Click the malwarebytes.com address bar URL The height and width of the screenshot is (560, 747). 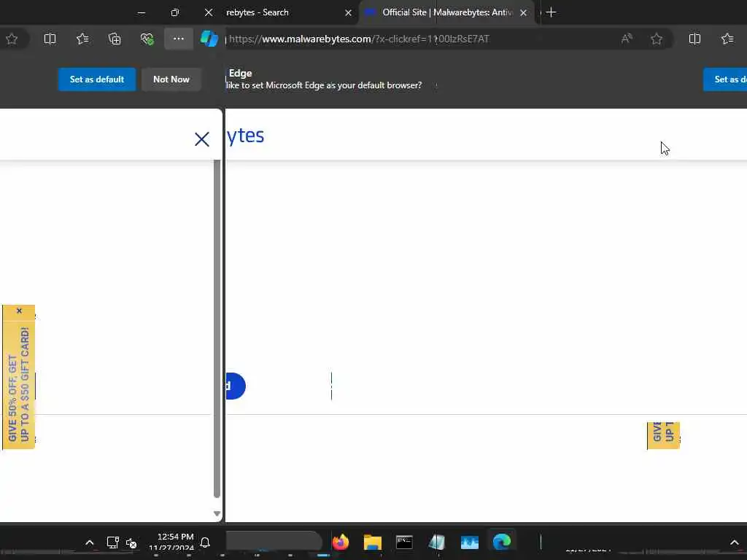tap(359, 39)
